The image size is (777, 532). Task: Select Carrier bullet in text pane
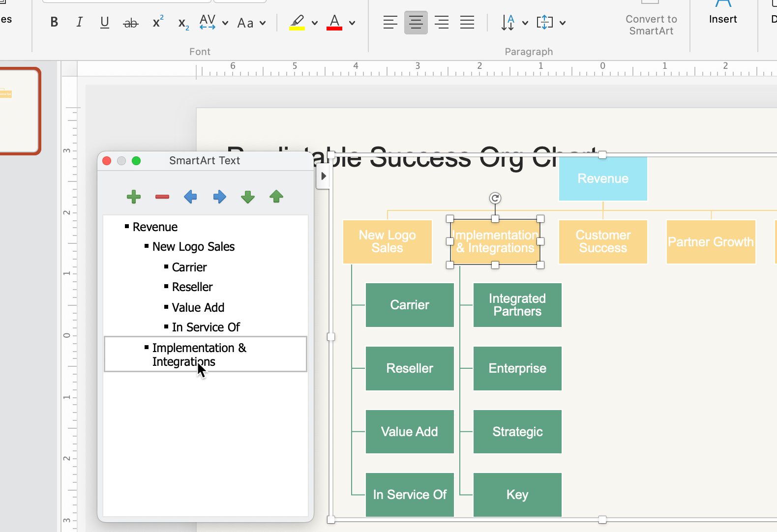tap(189, 267)
